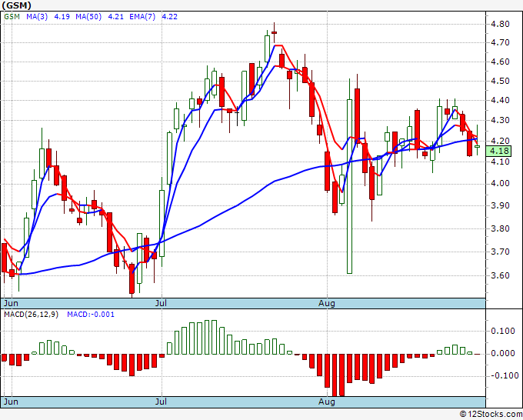Select the MA(3) legend label

click(x=37, y=17)
